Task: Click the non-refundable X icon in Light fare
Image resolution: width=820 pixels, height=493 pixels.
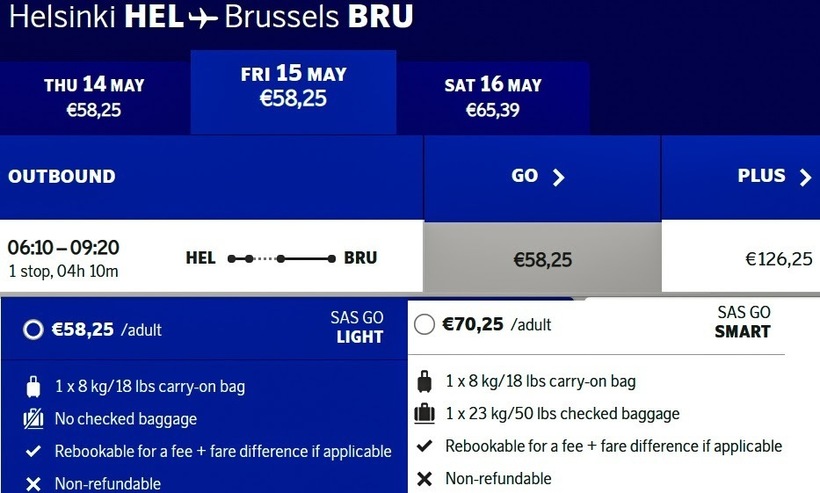Action: pyautogui.click(x=33, y=484)
